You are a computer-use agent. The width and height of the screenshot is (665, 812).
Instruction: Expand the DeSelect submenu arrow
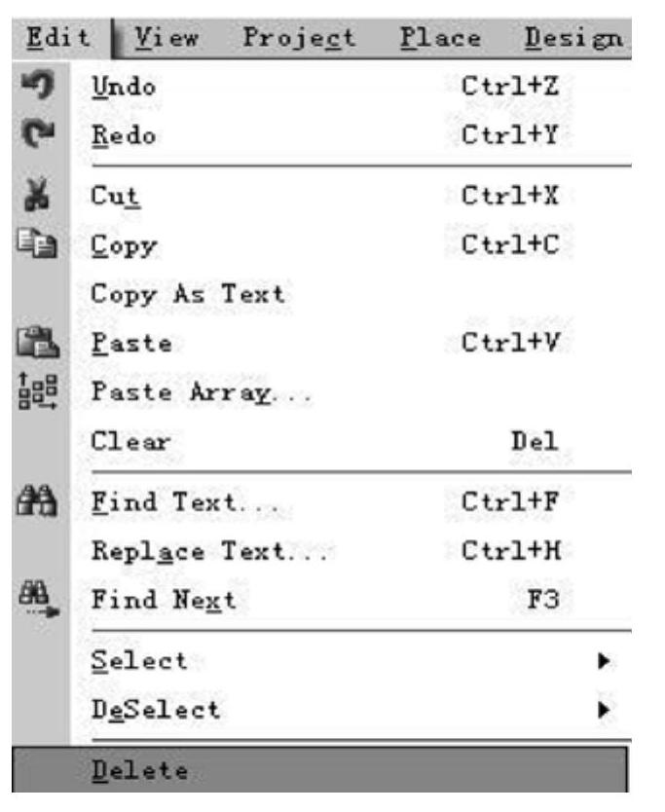click(604, 710)
